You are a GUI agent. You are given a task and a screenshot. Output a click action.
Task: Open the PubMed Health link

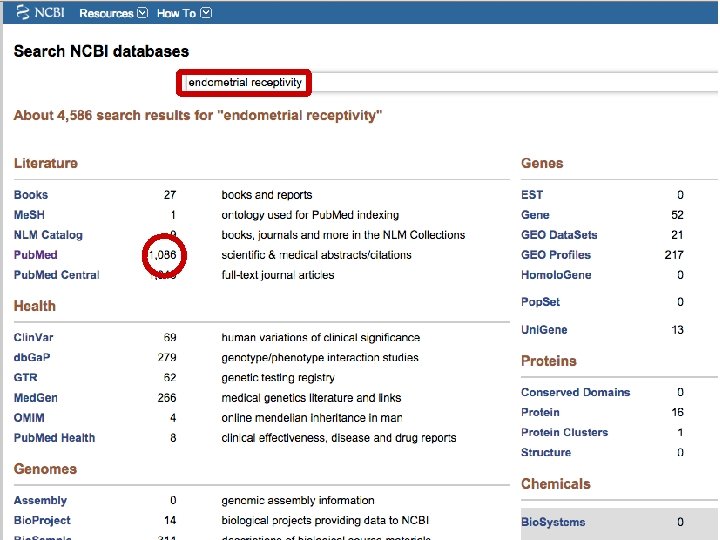click(54, 438)
